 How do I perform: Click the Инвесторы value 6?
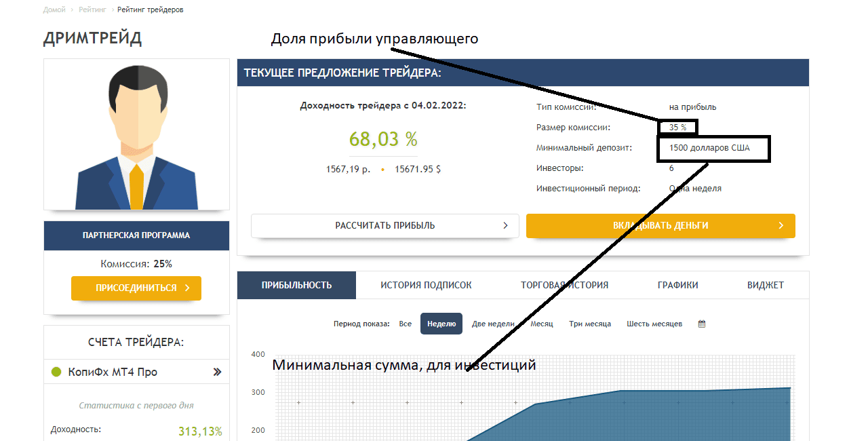671,168
